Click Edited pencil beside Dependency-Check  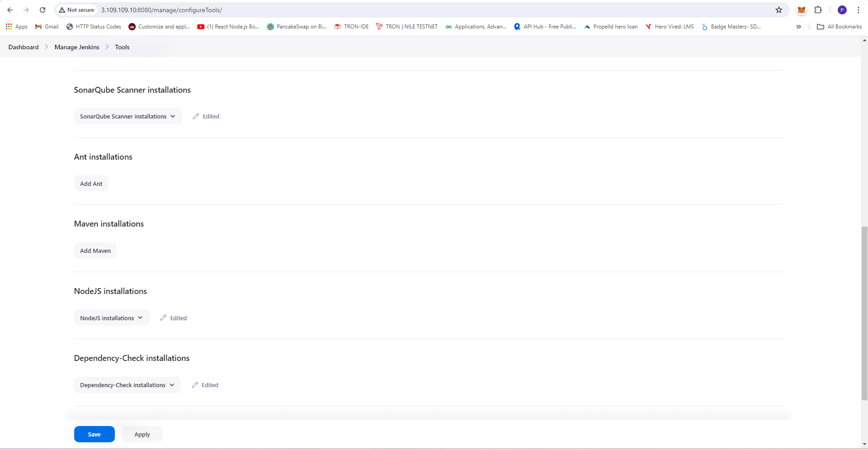[205, 385]
